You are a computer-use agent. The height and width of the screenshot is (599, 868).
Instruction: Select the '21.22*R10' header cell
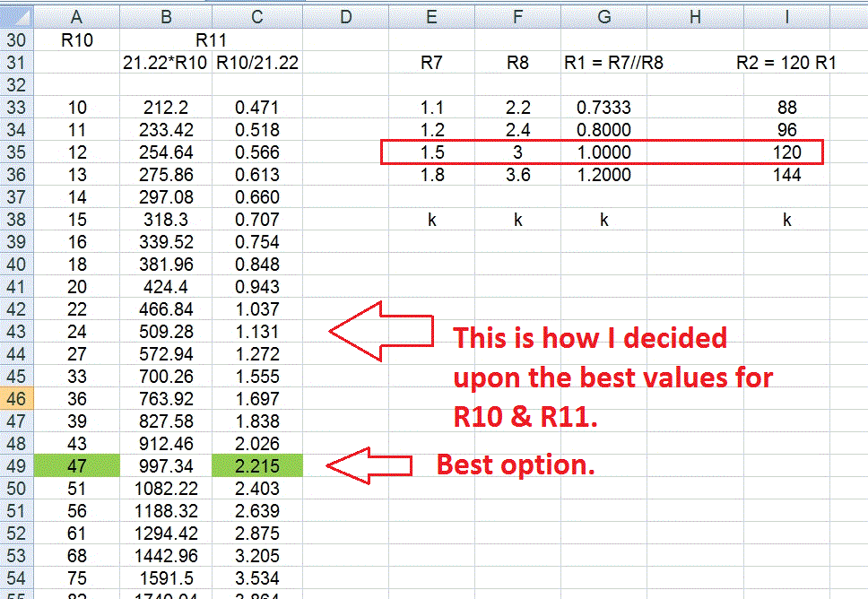tap(166, 63)
